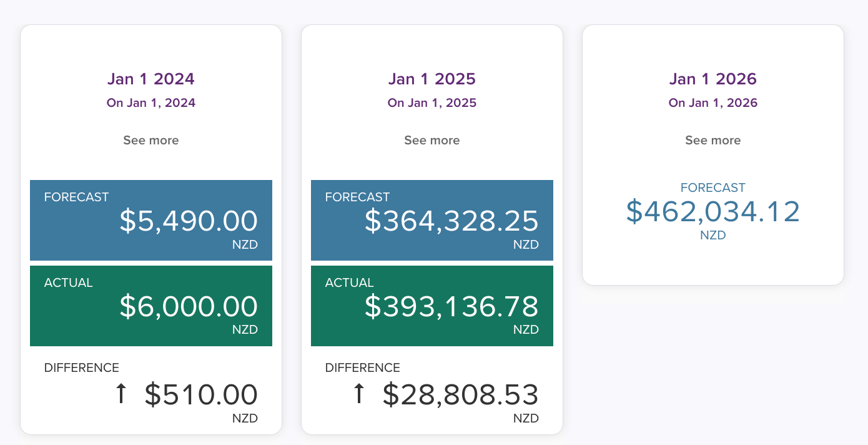Select the "On Jan 1, 2026" subtitle
Screen dimensions: 868x445
pos(713,103)
